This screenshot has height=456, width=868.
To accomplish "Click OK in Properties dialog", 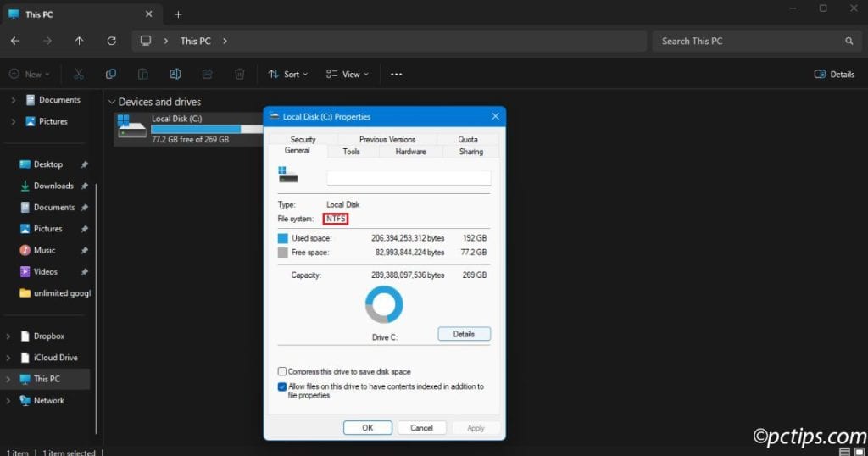I will pos(368,428).
